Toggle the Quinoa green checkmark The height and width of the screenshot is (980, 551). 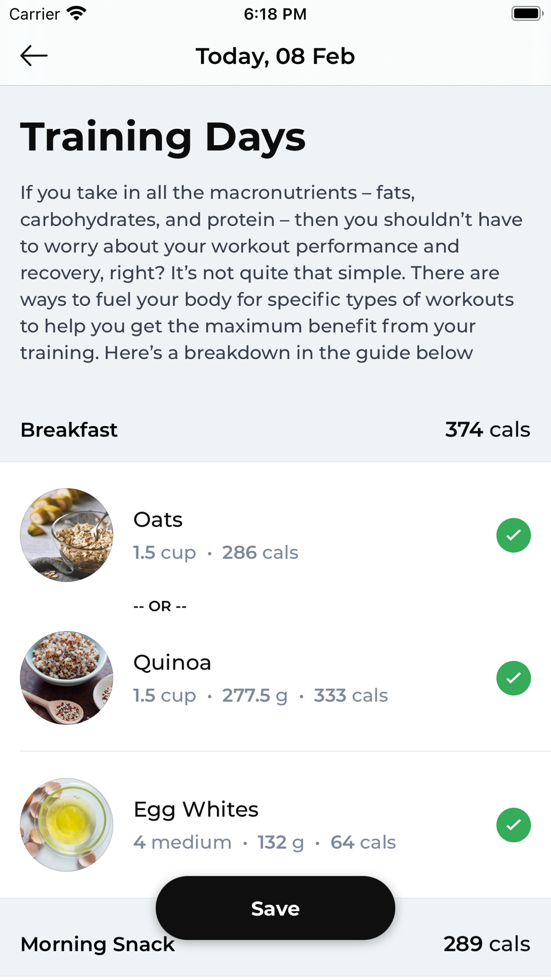(514, 678)
